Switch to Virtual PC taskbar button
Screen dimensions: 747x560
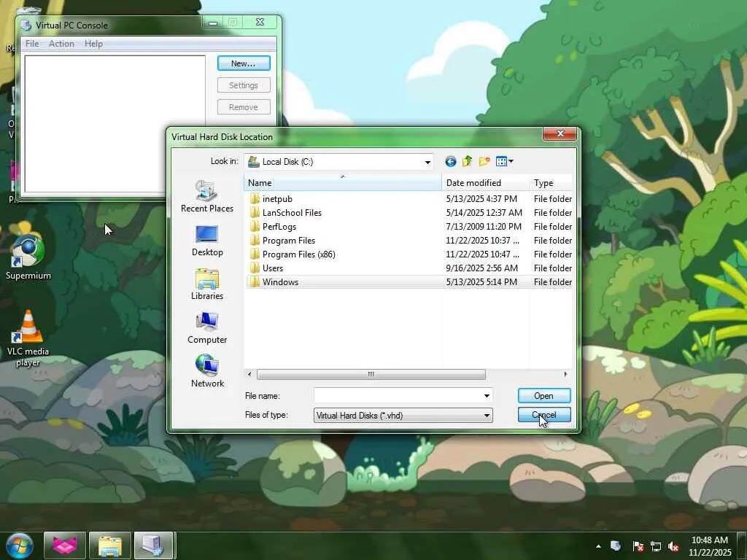point(155,545)
